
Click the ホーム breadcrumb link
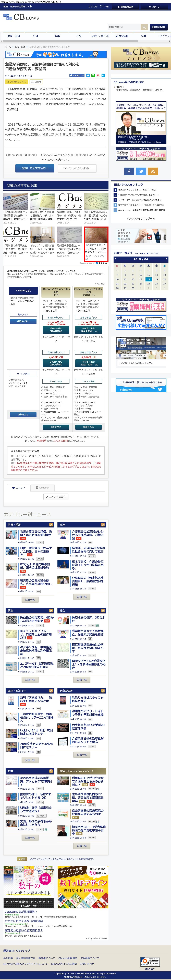8,47
